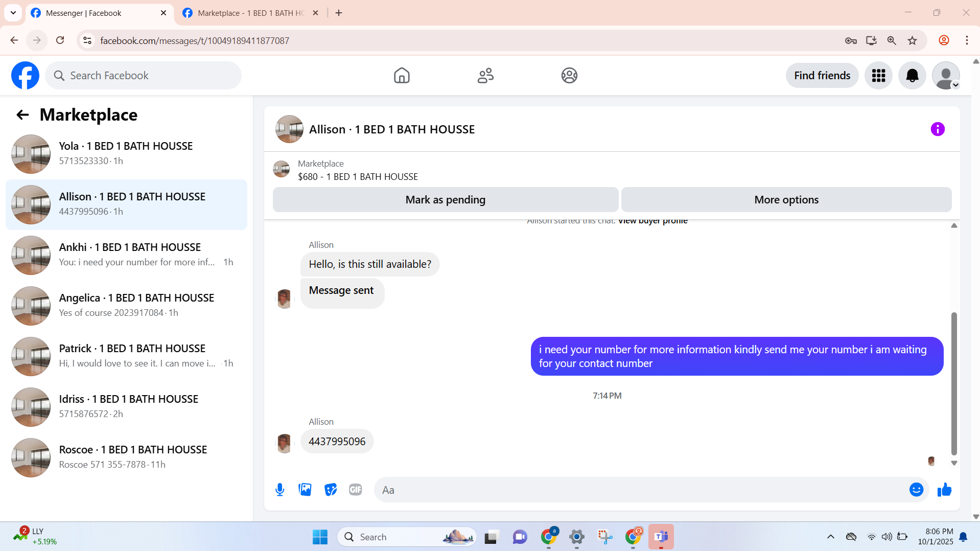Screen dimensions: 980x551
Task: Click the Find friends button
Action: 822,76
